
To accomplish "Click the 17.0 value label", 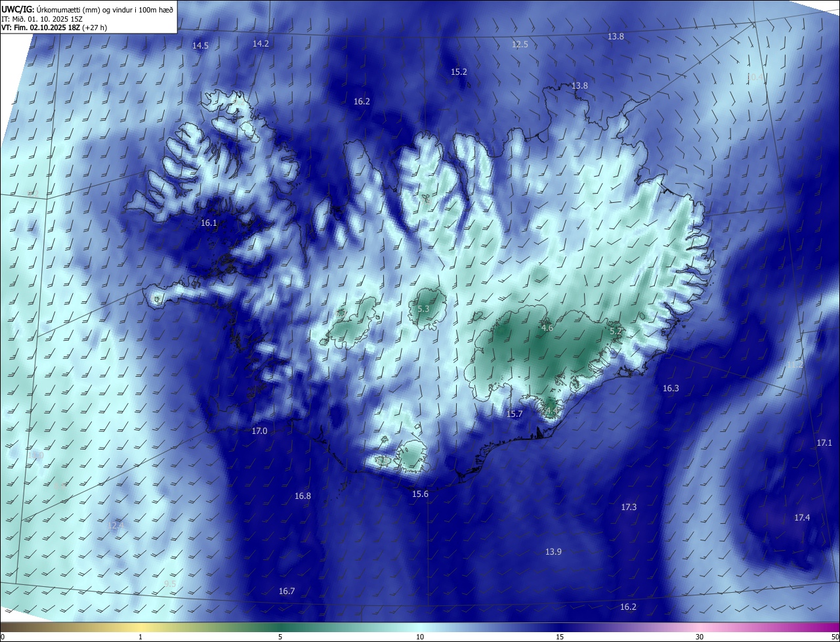I will (259, 431).
